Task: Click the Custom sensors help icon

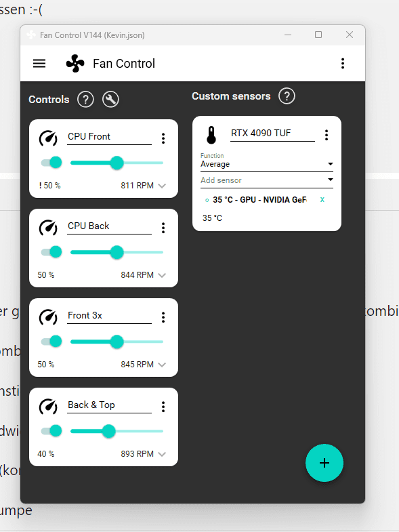Action: (287, 96)
